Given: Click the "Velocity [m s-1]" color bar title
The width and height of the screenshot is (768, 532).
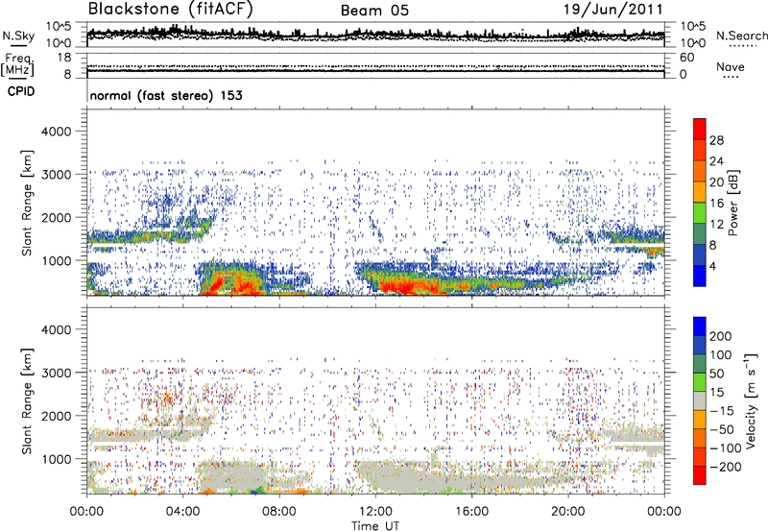Looking at the screenshot, I should click(752, 400).
